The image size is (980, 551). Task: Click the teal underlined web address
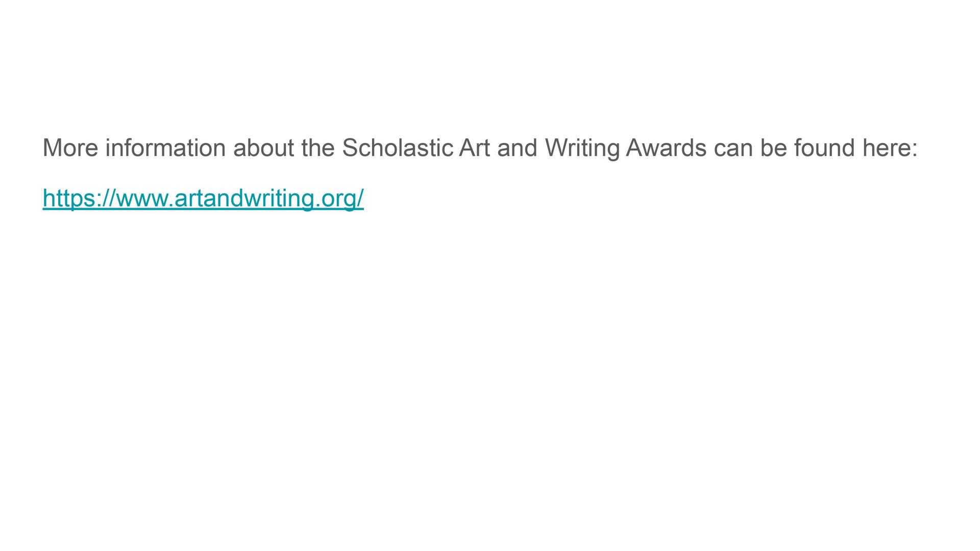(203, 198)
